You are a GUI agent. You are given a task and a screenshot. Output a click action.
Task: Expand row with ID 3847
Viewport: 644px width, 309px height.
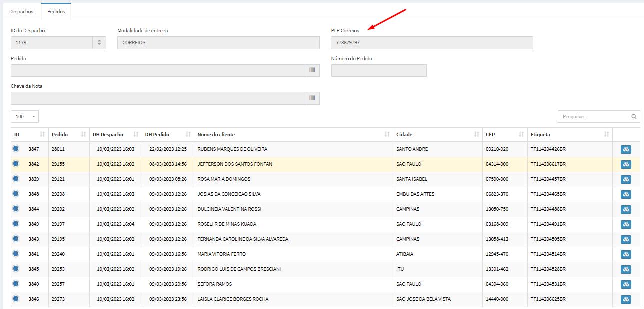(x=16, y=149)
